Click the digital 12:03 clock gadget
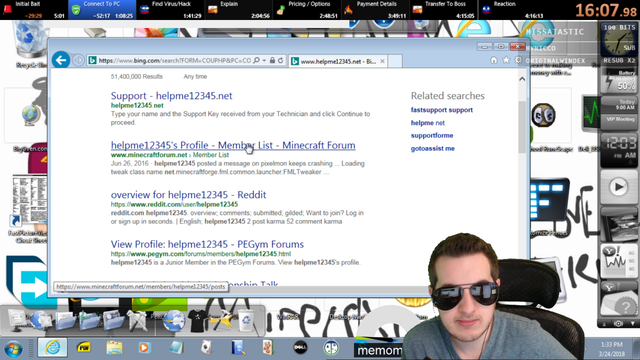The width and height of the screenshot is (640, 360). coord(619,149)
